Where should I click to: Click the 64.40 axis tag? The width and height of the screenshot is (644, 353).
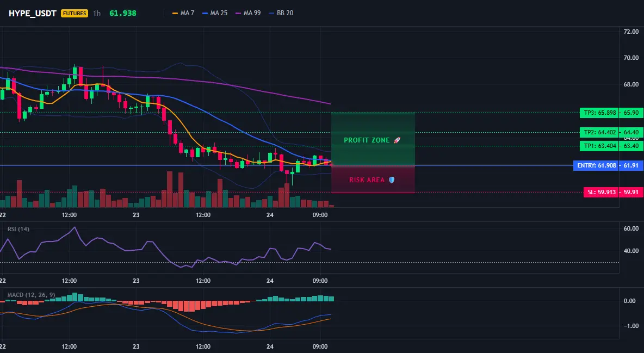pyautogui.click(x=631, y=132)
